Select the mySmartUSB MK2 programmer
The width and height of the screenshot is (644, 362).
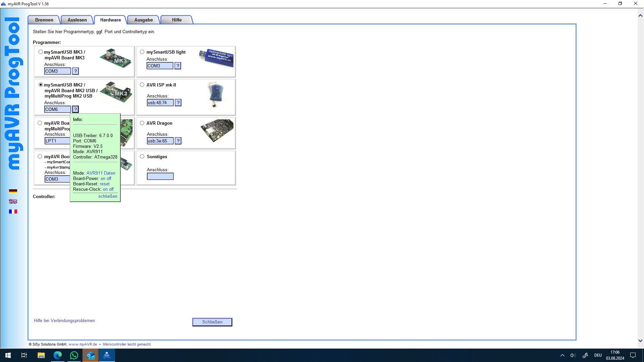41,85
